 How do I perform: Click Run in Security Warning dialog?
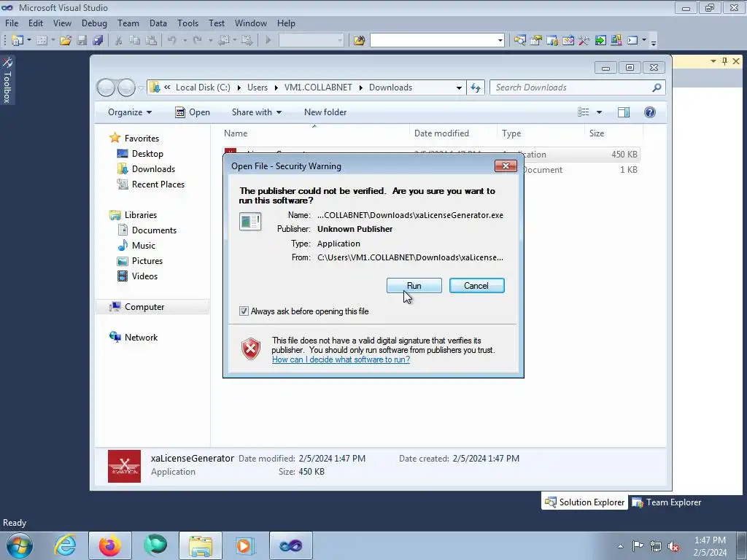click(x=414, y=286)
